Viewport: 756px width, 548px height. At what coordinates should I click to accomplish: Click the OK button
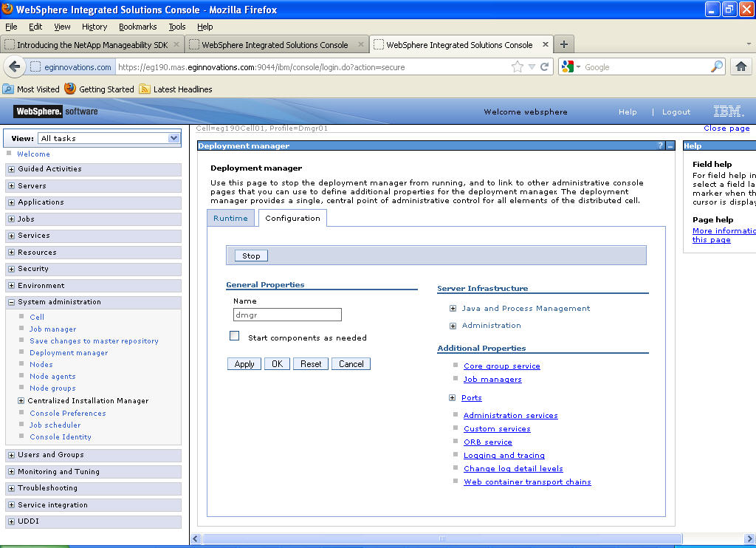[278, 363]
